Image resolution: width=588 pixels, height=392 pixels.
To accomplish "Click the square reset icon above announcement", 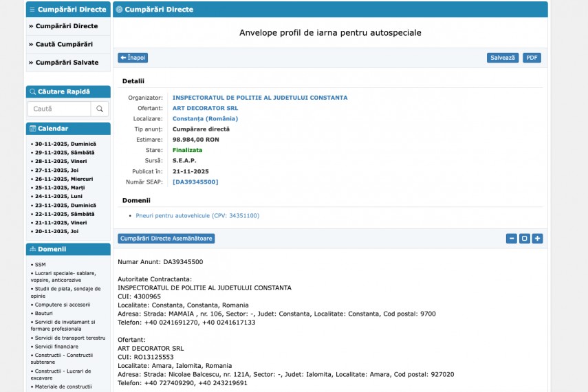I will (524, 239).
